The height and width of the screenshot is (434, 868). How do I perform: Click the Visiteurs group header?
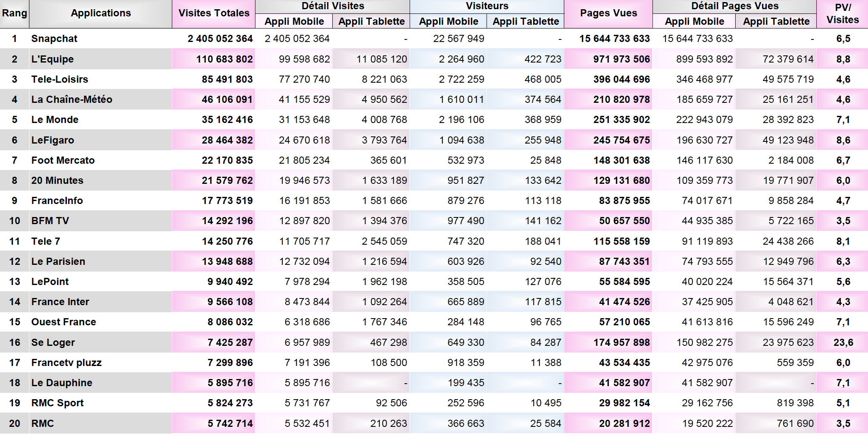click(x=487, y=6)
